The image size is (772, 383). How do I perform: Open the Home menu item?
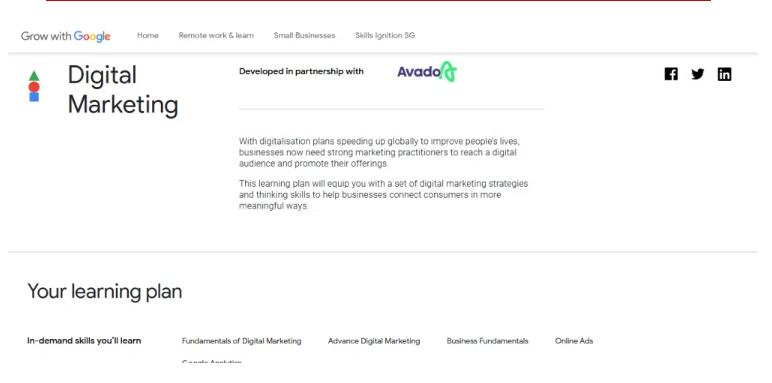148,35
